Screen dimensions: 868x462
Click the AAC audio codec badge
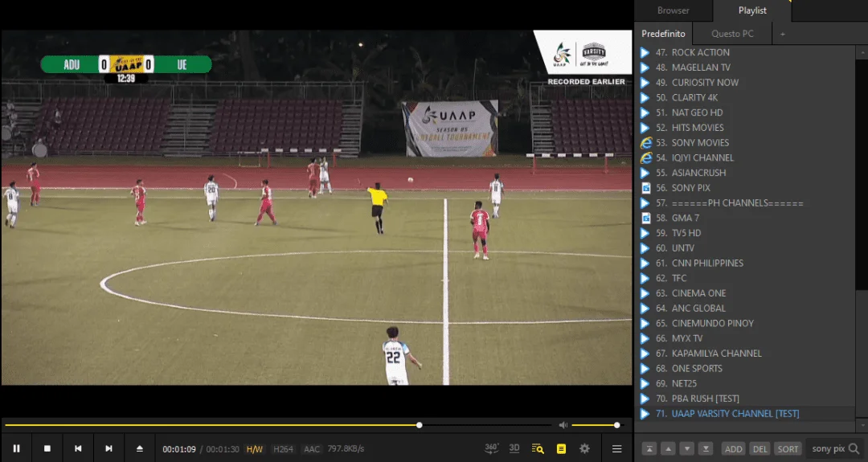312,449
